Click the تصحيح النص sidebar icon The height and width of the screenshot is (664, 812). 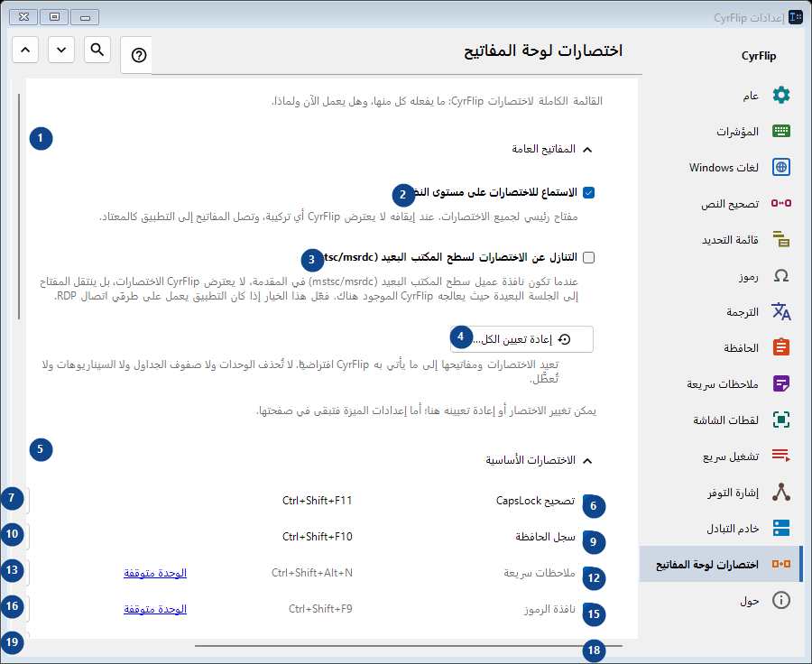781,203
